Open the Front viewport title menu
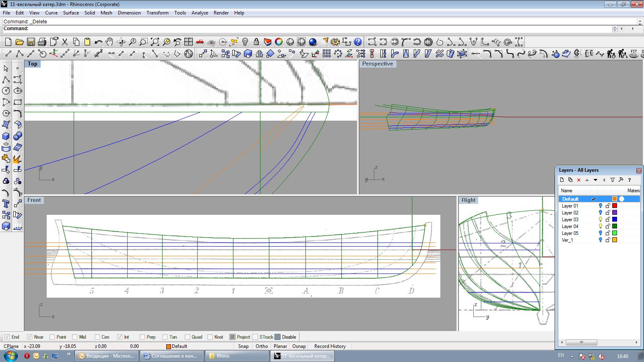Image resolution: width=644 pixels, height=362 pixels. tap(34, 200)
